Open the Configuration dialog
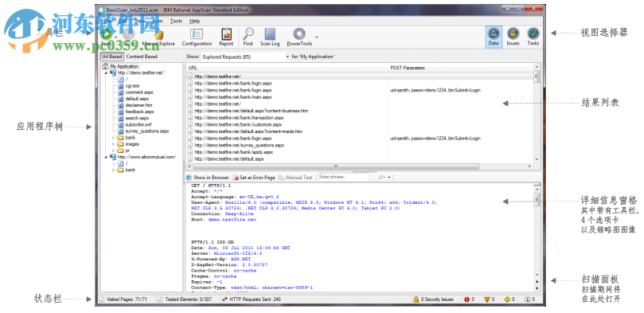Viewport: 644px width, 313px height. (x=197, y=37)
